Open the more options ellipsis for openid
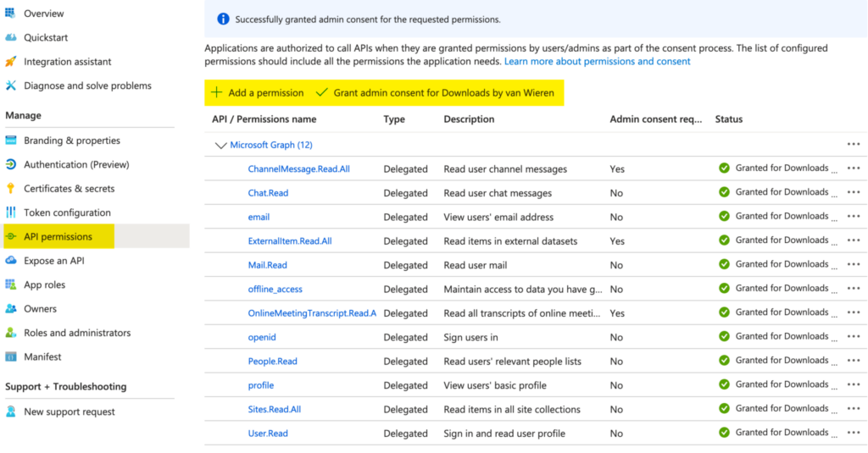 click(x=854, y=337)
